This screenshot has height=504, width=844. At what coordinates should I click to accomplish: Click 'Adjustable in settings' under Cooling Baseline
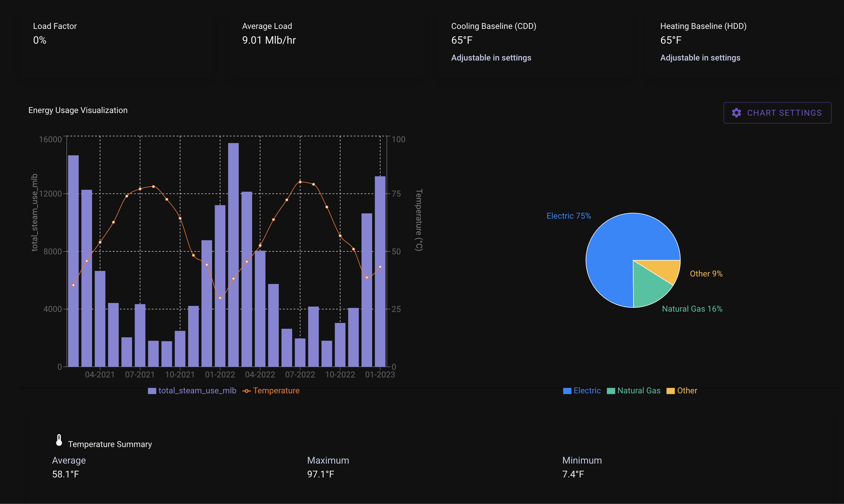pos(491,58)
